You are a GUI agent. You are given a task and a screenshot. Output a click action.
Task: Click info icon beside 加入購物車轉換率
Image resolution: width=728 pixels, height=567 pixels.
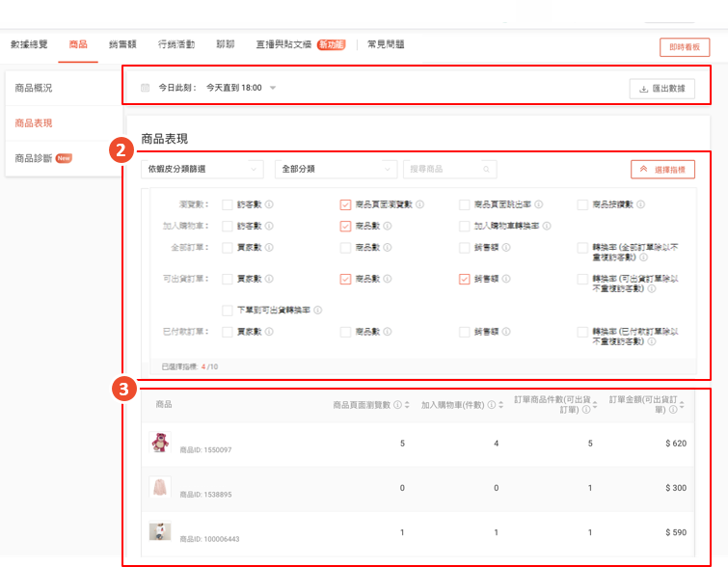click(x=548, y=226)
